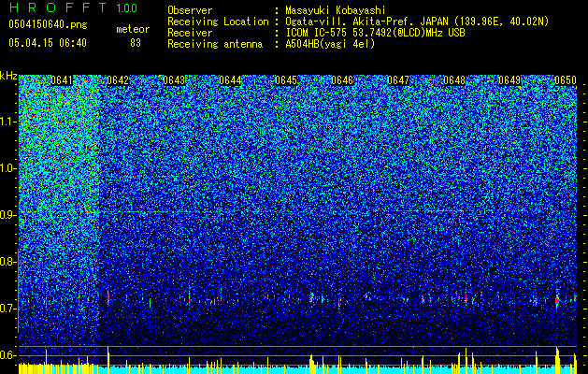
Task: Click the "Observer" field label
Action: click(190, 10)
